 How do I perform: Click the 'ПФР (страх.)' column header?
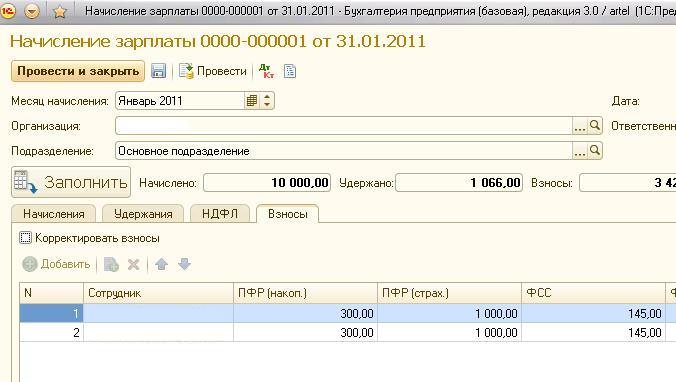[449, 293]
